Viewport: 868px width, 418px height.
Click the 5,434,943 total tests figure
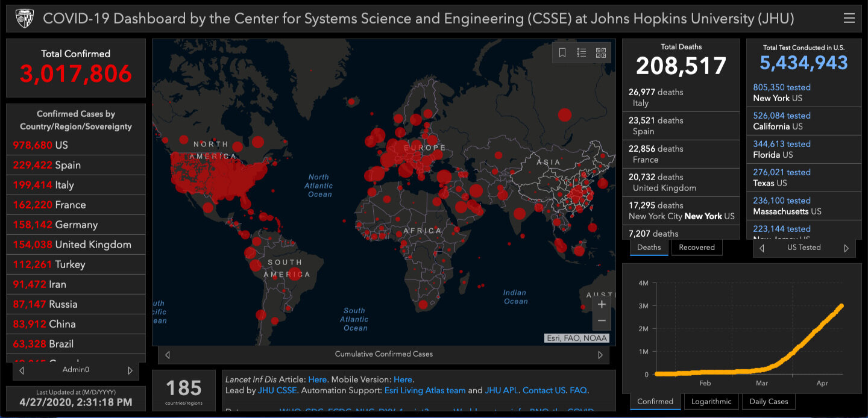tap(804, 63)
